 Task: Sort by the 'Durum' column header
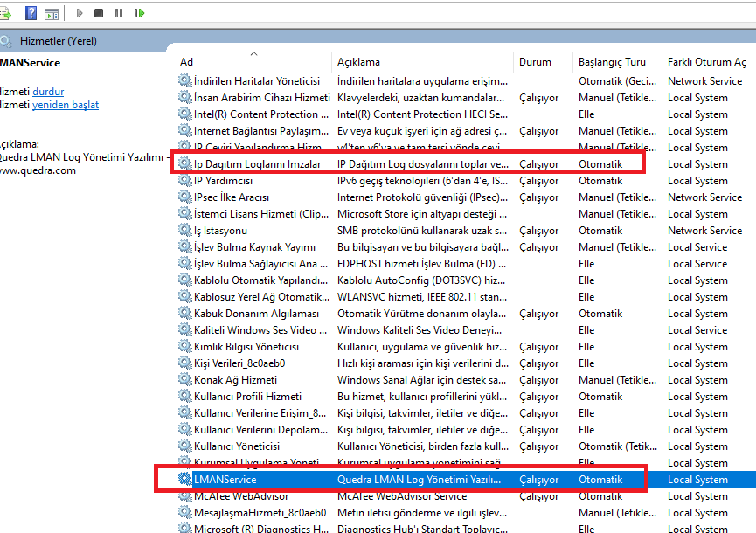535,62
